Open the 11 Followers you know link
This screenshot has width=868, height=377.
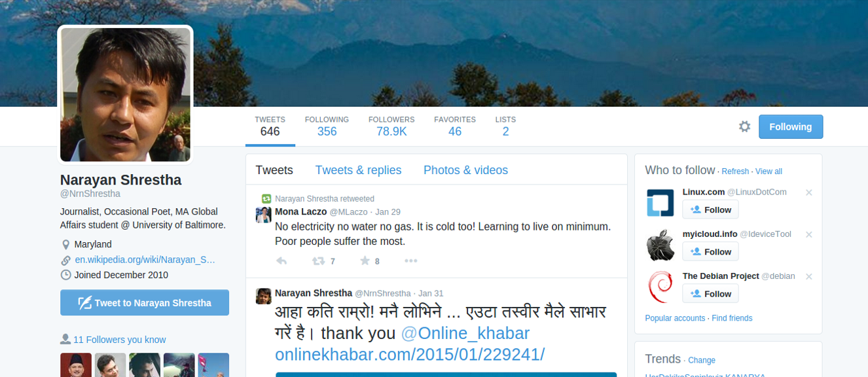point(119,340)
